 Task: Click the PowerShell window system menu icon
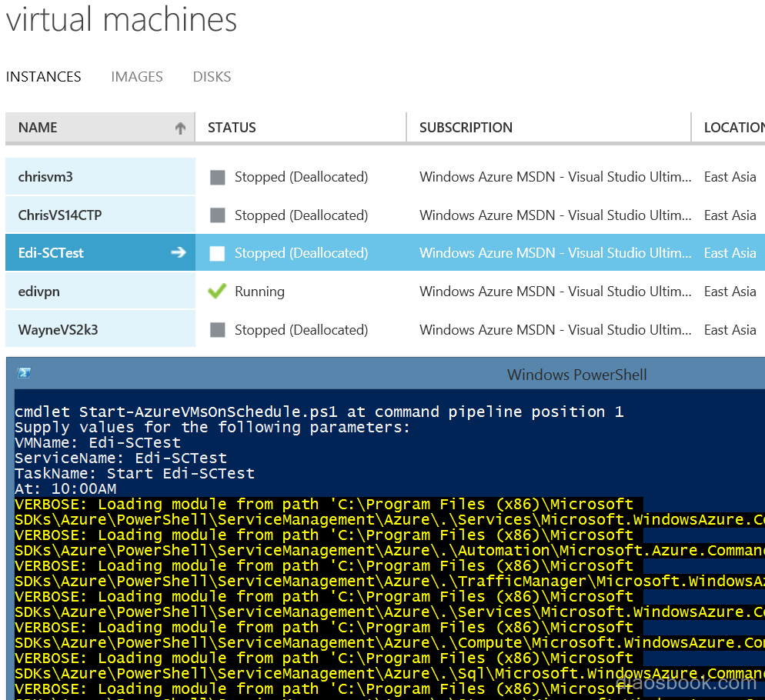click(24, 373)
